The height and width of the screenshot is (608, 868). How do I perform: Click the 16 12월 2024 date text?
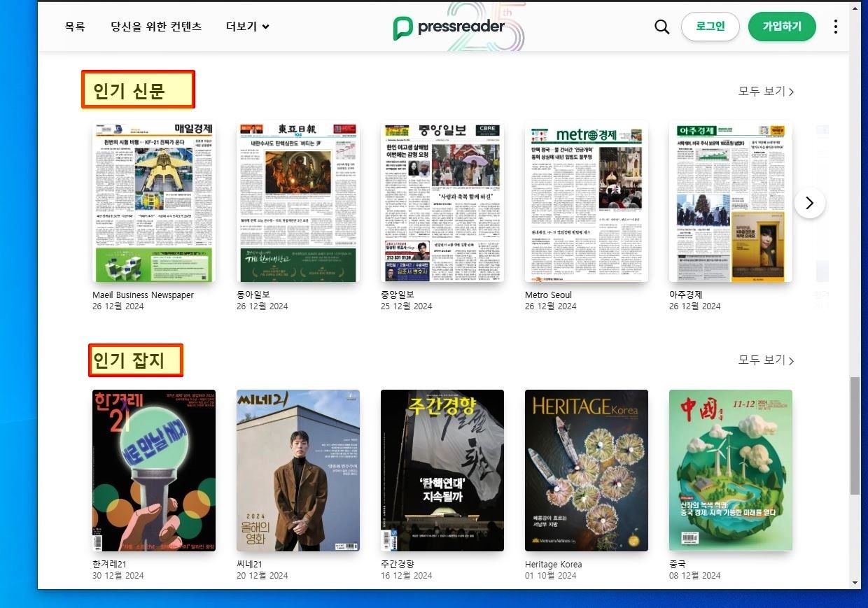pyautogui.click(x=407, y=576)
